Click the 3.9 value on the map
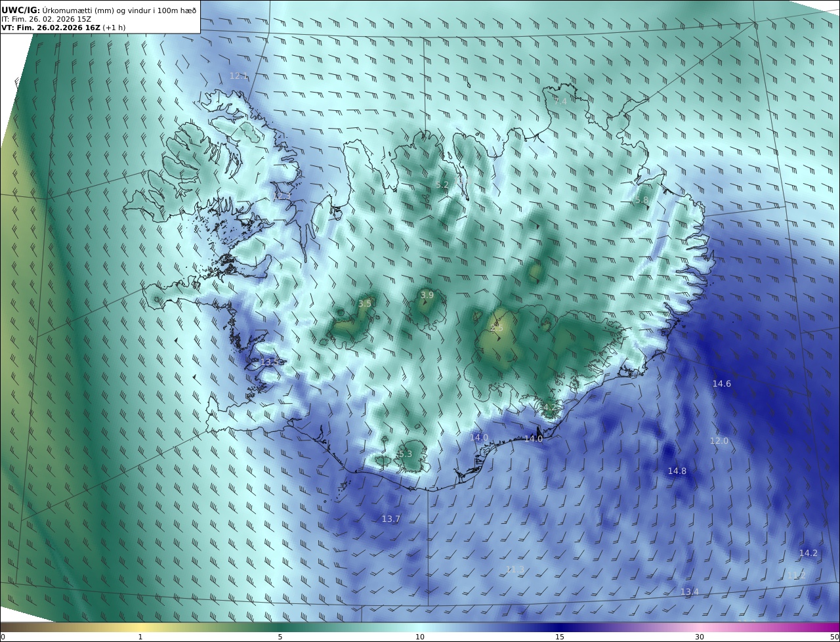Image resolution: width=840 pixels, height=642 pixels. pyautogui.click(x=427, y=295)
